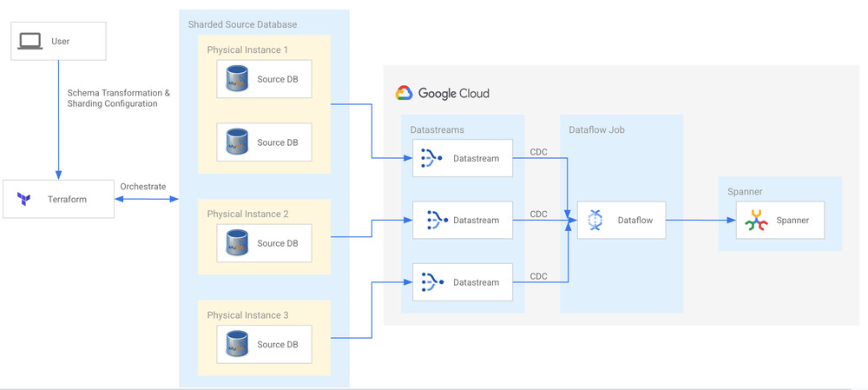Click the database icon in Physical Instance 3

pyautogui.click(x=237, y=344)
